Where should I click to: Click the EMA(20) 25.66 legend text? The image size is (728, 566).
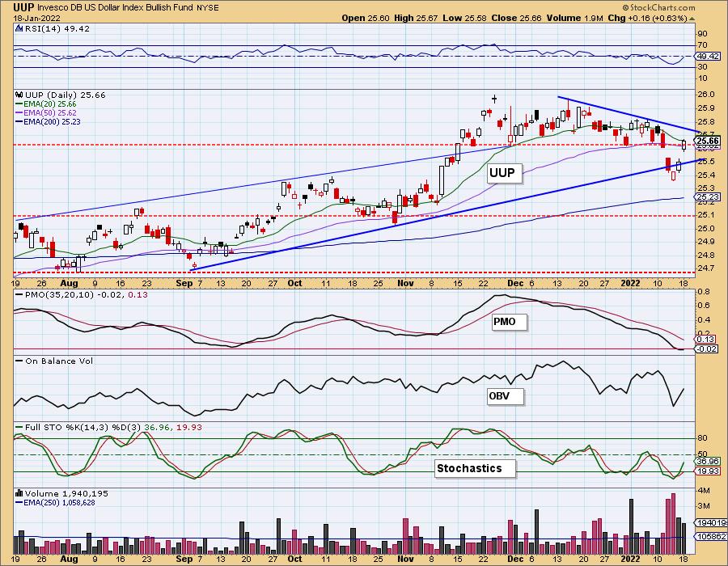click(50, 104)
